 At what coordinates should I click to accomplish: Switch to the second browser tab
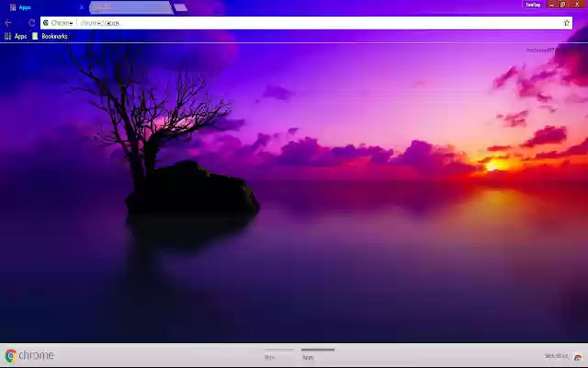[x=131, y=7]
